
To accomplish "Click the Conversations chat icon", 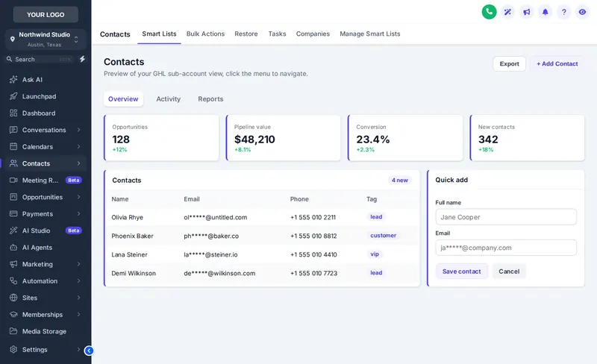I will (x=13, y=130).
